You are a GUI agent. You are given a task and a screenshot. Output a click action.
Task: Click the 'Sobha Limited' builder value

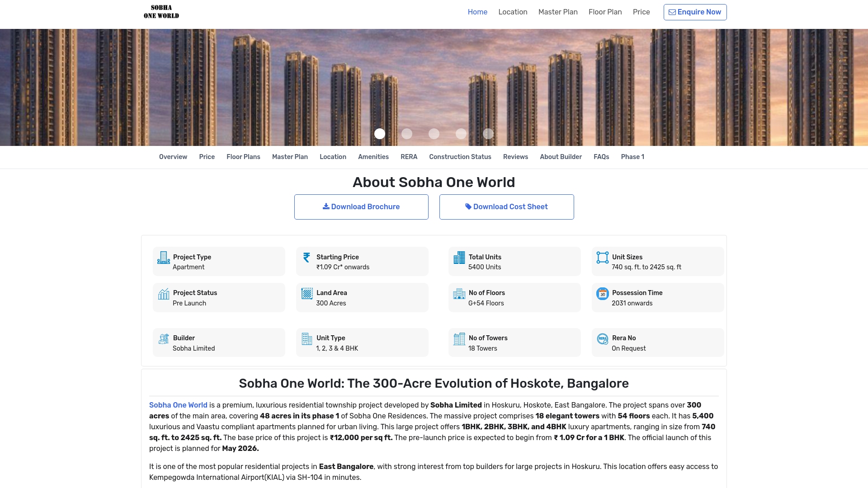[193, 348]
